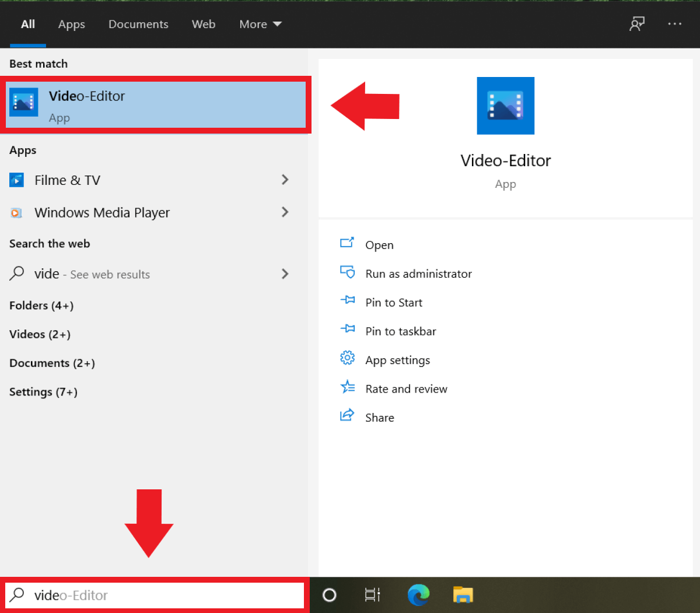The height and width of the screenshot is (613, 700).
Task: Expand the More filter dropdown
Action: coord(260,24)
